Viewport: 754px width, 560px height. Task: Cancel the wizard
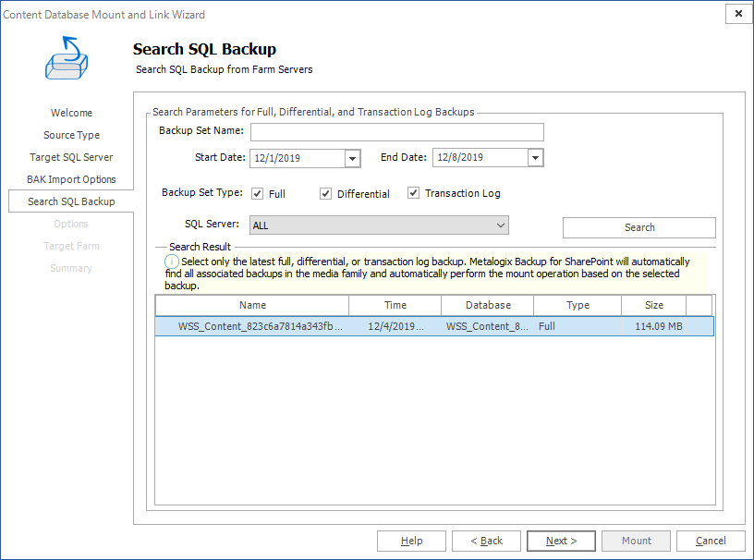point(711,541)
